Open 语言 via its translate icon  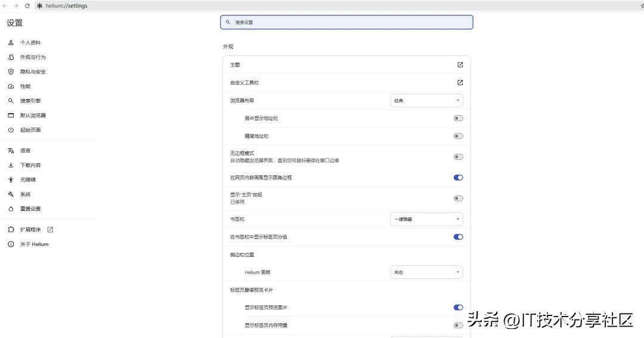tap(11, 151)
